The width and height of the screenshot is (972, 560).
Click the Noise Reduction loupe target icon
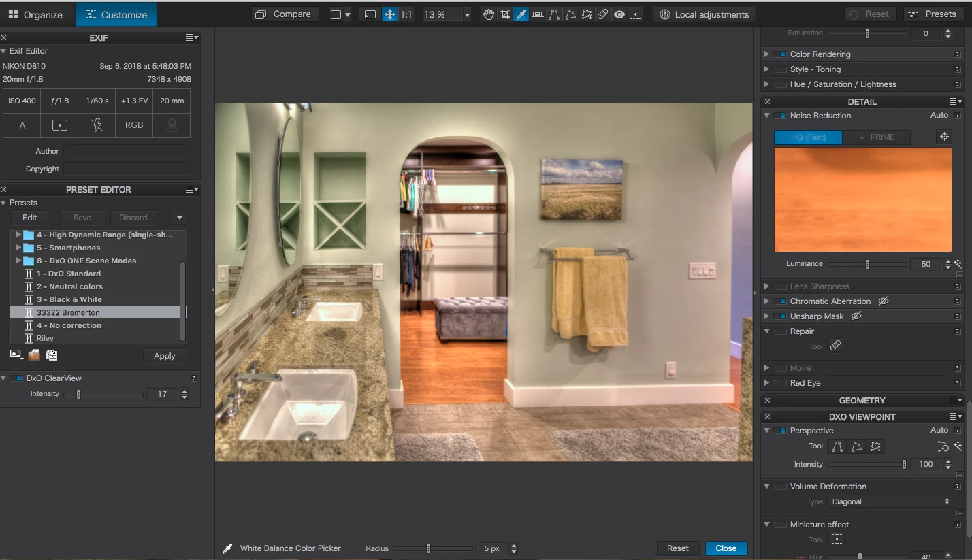click(x=944, y=137)
